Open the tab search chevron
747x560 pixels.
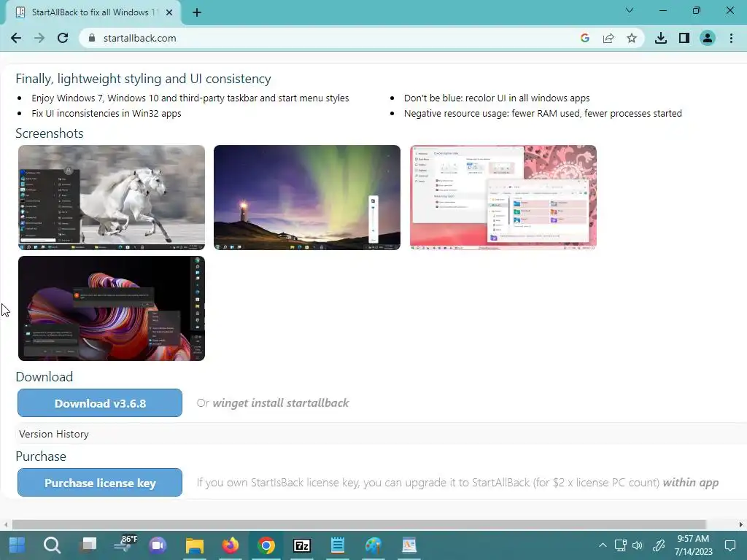[x=630, y=10]
